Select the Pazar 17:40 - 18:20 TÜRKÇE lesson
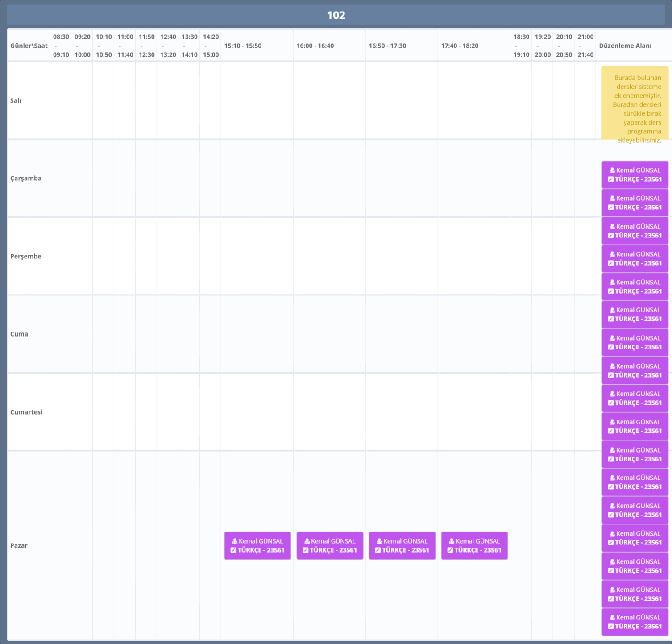The height and width of the screenshot is (644, 672). (x=474, y=545)
